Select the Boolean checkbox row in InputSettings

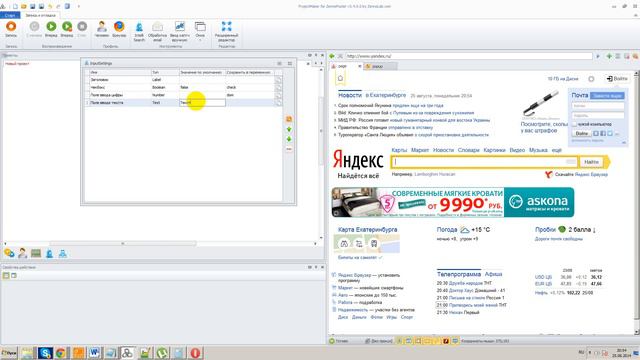[x=182, y=87]
